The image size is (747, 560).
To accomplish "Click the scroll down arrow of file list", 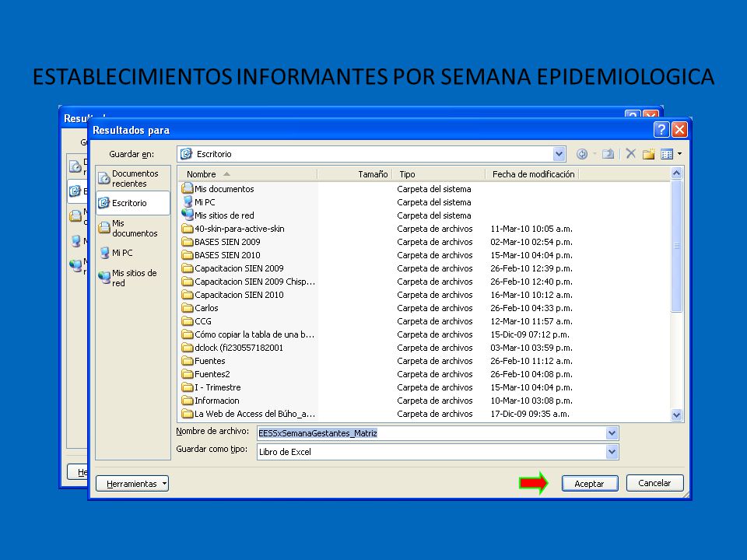I will [676, 415].
